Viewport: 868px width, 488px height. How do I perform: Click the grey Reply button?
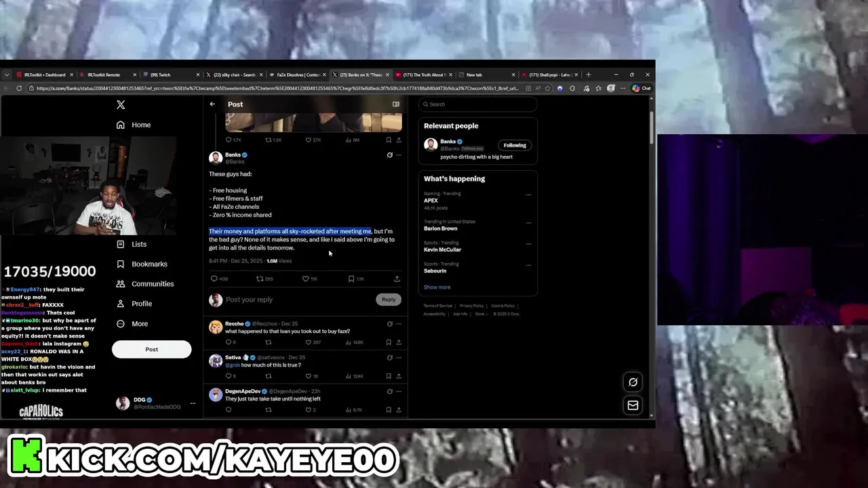(389, 300)
